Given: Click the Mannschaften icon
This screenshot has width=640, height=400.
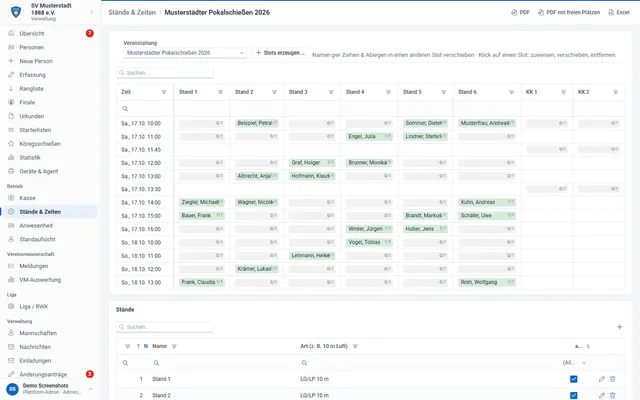Looking at the screenshot, I should tap(11, 333).
